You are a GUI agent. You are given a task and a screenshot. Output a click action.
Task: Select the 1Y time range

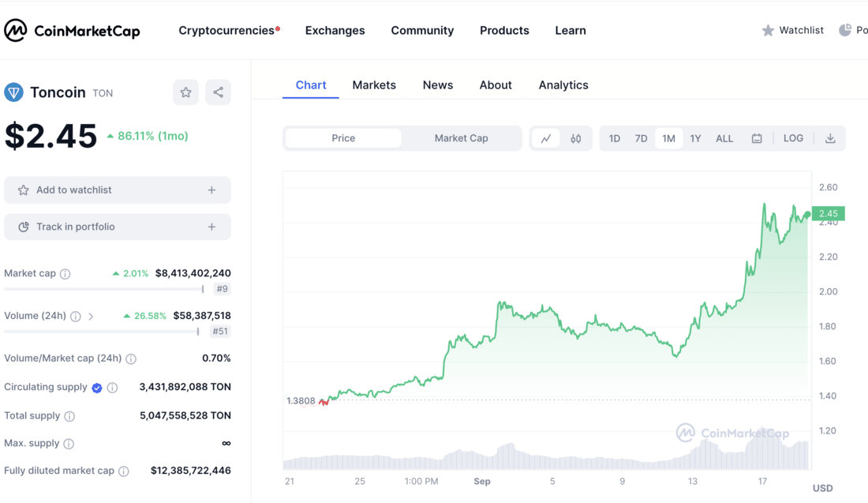pyautogui.click(x=695, y=138)
